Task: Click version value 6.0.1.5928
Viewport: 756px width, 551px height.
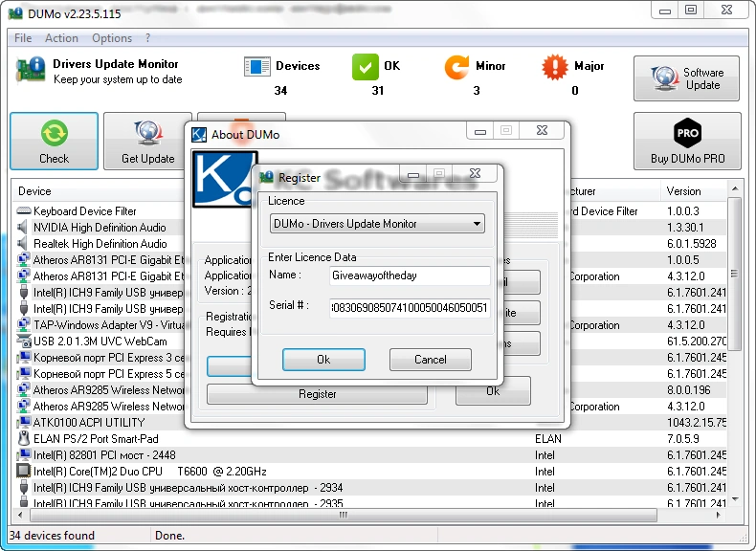Action: pos(692,243)
